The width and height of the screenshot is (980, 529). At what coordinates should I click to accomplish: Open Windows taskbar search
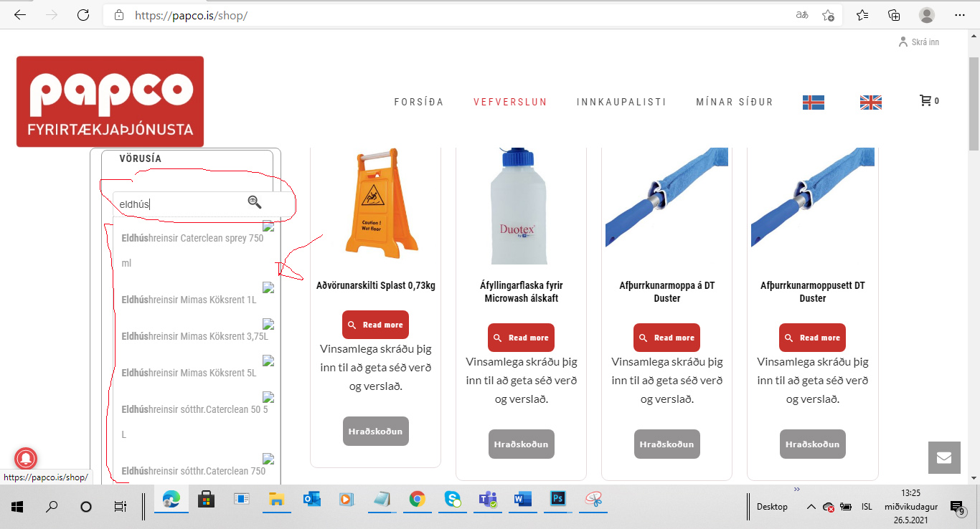click(52, 507)
